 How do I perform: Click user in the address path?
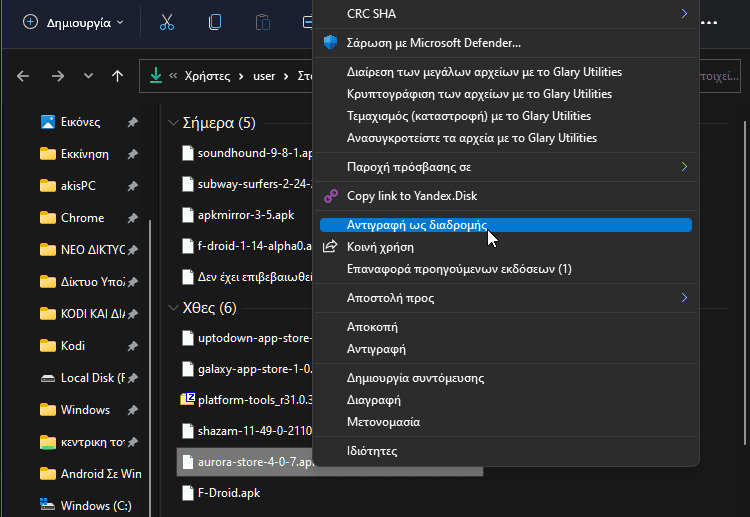(x=264, y=76)
